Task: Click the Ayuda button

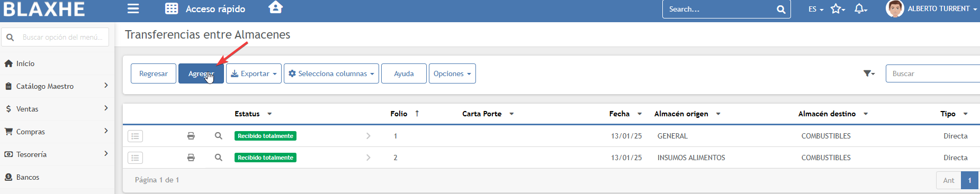Action: pos(404,73)
